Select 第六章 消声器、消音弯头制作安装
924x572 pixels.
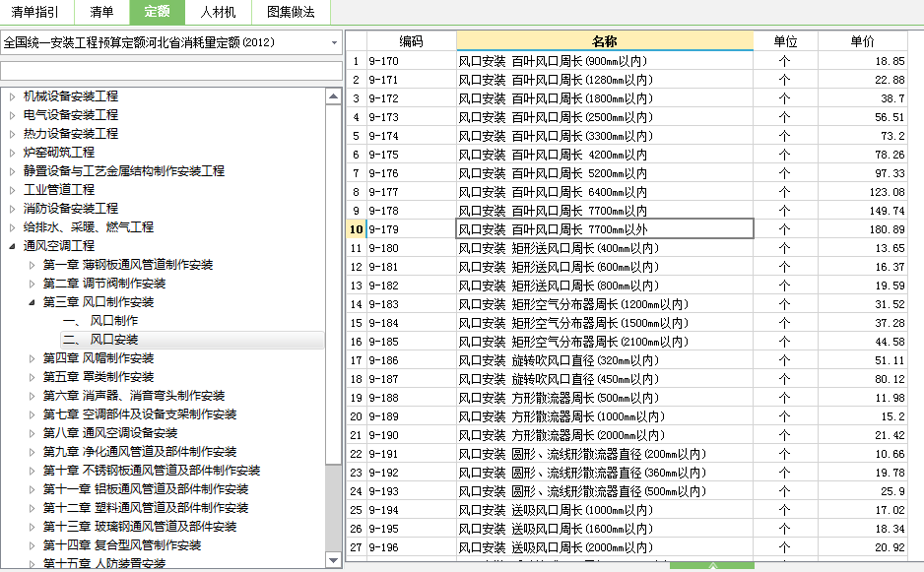pos(134,396)
